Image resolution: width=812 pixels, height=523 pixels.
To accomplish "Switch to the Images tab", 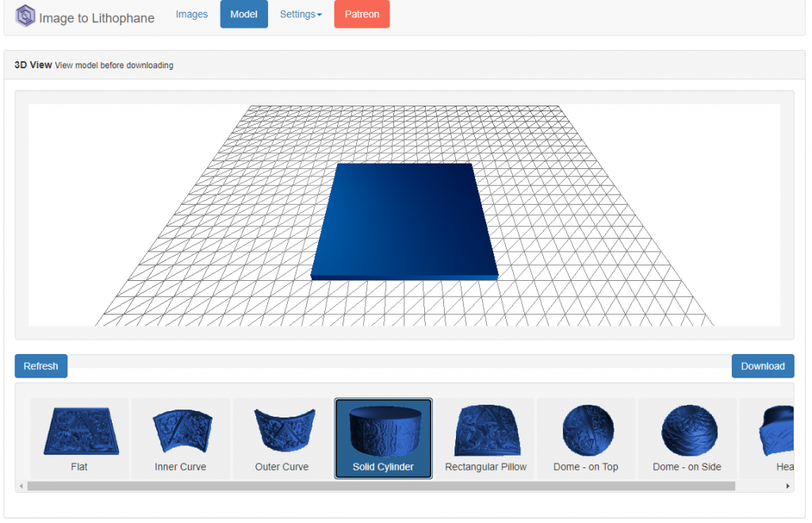I will pyautogui.click(x=191, y=14).
